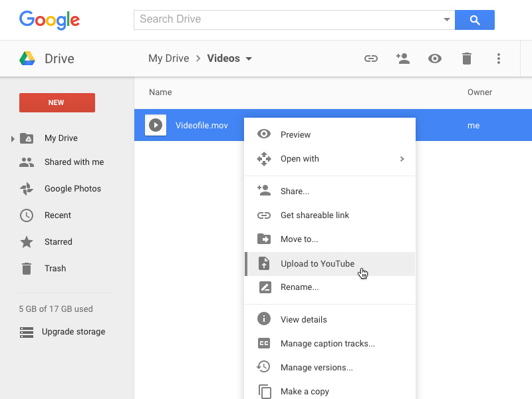532x399 pixels.
Task: Click the Shared with me people icon
Action: pos(27,162)
